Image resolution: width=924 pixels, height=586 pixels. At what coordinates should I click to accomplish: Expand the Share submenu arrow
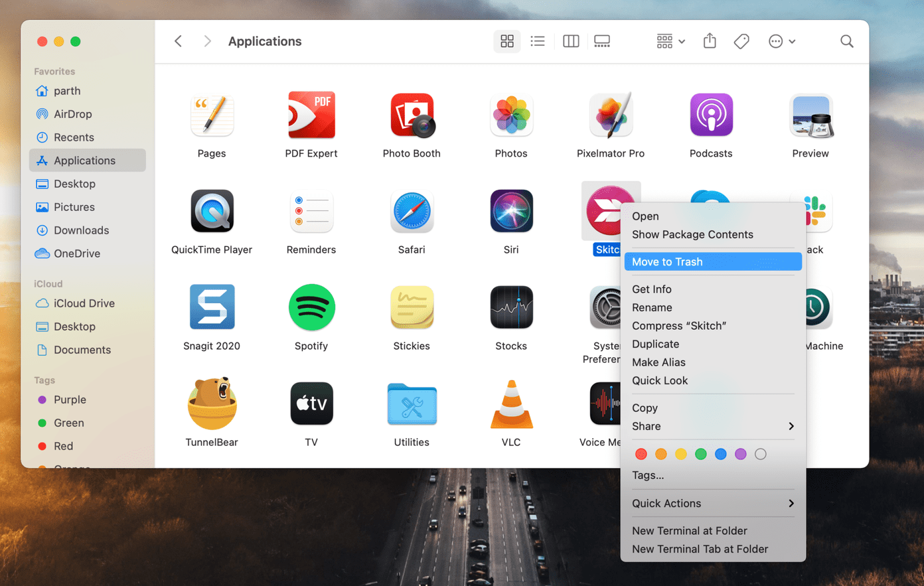pos(791,426)
